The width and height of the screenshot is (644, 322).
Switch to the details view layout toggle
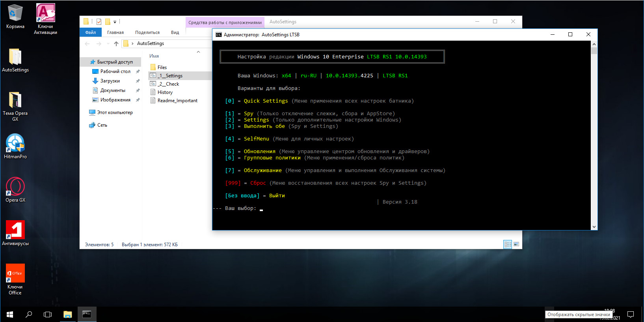(x=508, y=244)
